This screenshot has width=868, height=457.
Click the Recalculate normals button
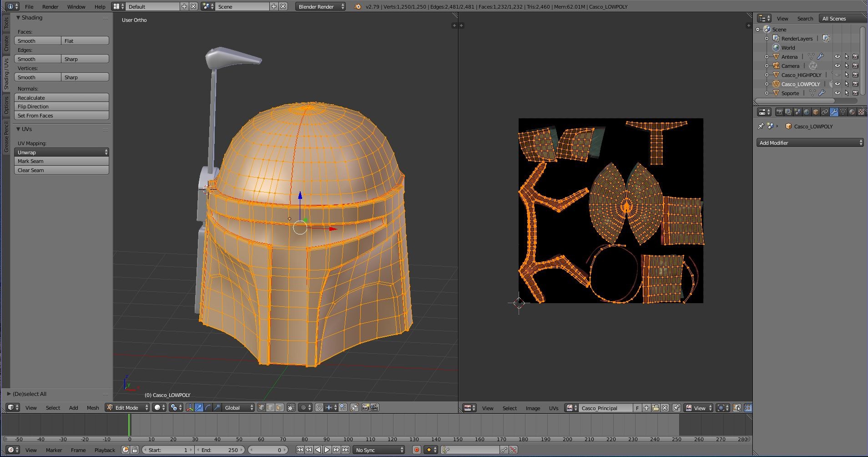61,97
